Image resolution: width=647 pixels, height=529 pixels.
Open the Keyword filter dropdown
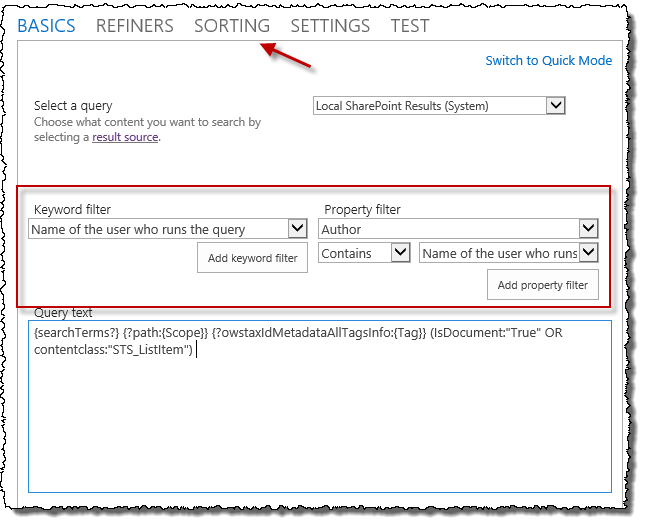point(158,229)
